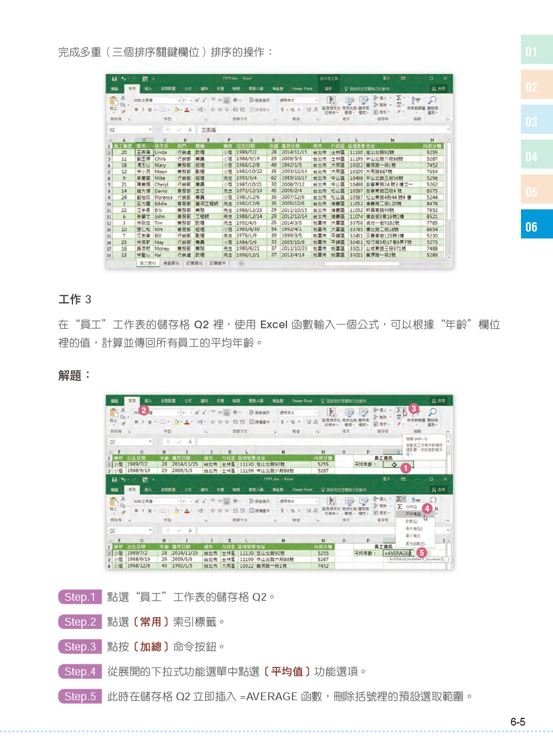Toggle Bold in the top Excel ribbon

[x=136, y=110]
